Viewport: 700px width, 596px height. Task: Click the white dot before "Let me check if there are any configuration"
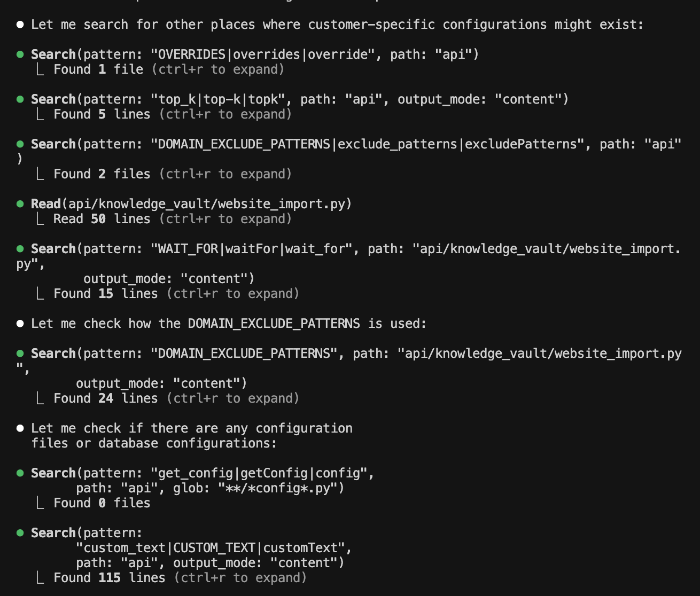(x=20, y=428)
